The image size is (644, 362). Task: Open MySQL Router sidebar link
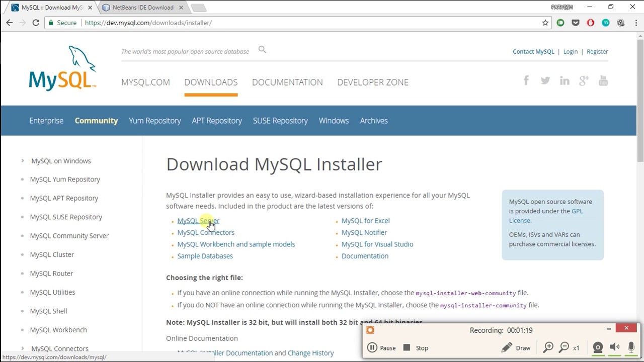[x=51, y=274]
